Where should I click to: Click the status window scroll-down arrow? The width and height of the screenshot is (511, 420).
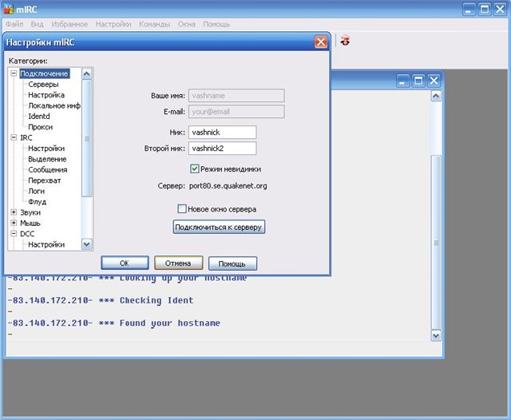click(x=436, y=335)
